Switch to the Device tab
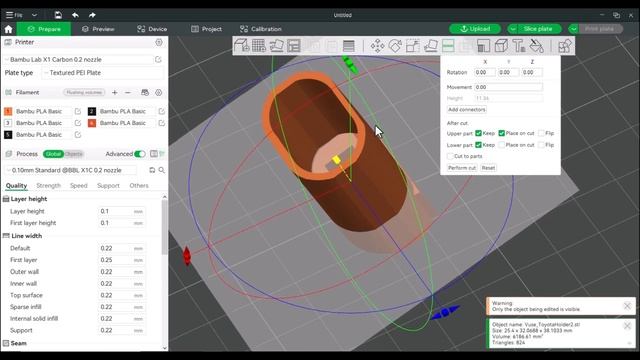This screenshot has width=640, height=360. click(x=152, y=29)
